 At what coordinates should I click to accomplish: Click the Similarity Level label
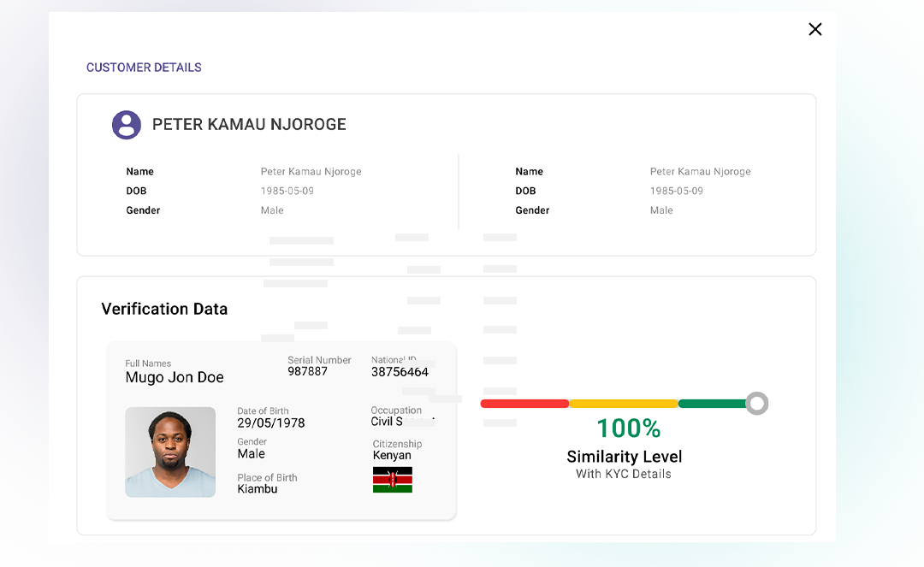pyautogui.click(x=624, y=457)
